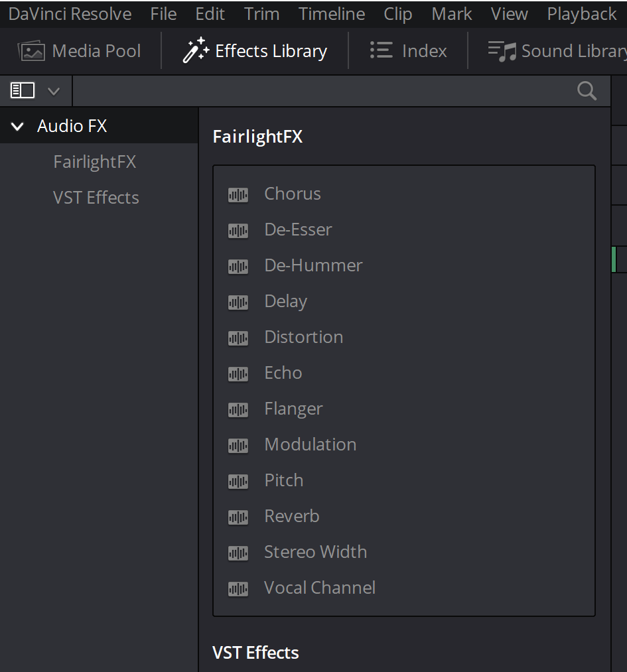The height and width of the screenshot is (672, 627).
Task: Click the Index label text
Action: click(x=424, y=51)
